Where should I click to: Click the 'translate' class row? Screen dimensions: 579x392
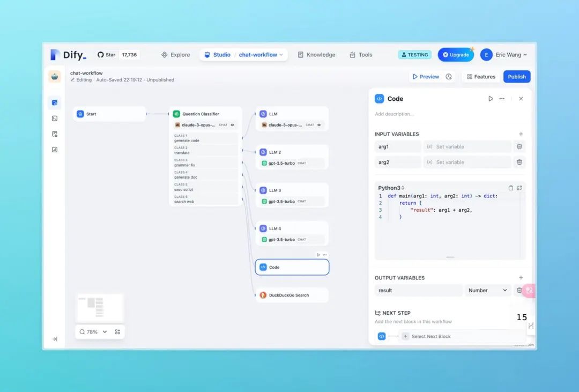pos(205,150)
